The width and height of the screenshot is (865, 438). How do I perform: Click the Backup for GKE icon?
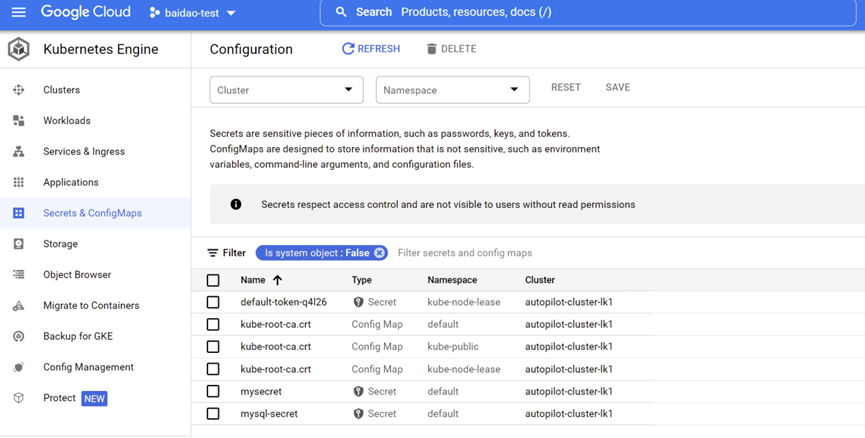(x=19, y=336)
